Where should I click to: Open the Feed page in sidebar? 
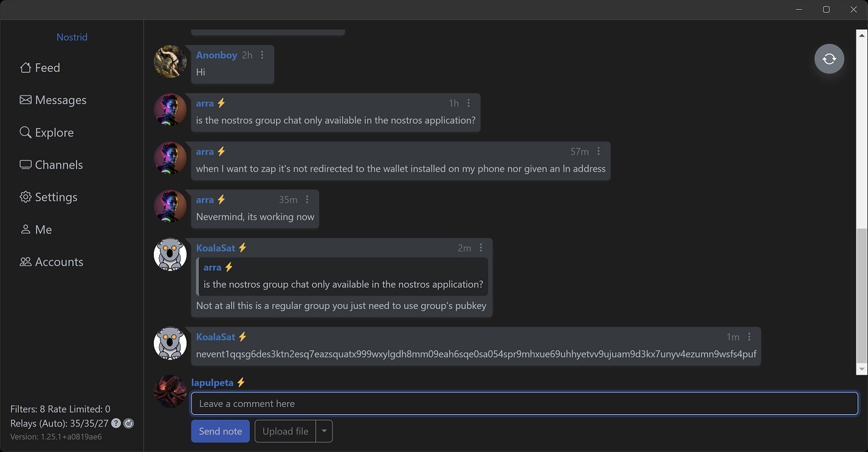(x=40, y=68)
